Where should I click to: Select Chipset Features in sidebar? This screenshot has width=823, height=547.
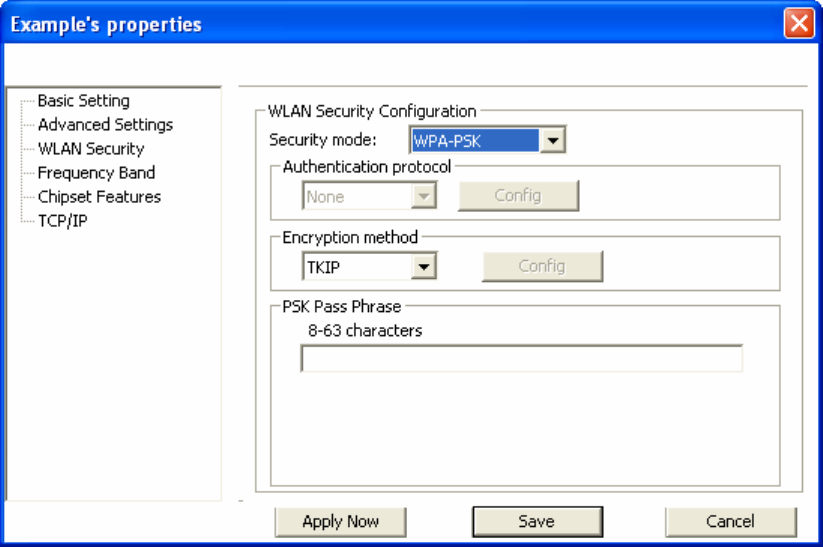[x=99, y=197]
